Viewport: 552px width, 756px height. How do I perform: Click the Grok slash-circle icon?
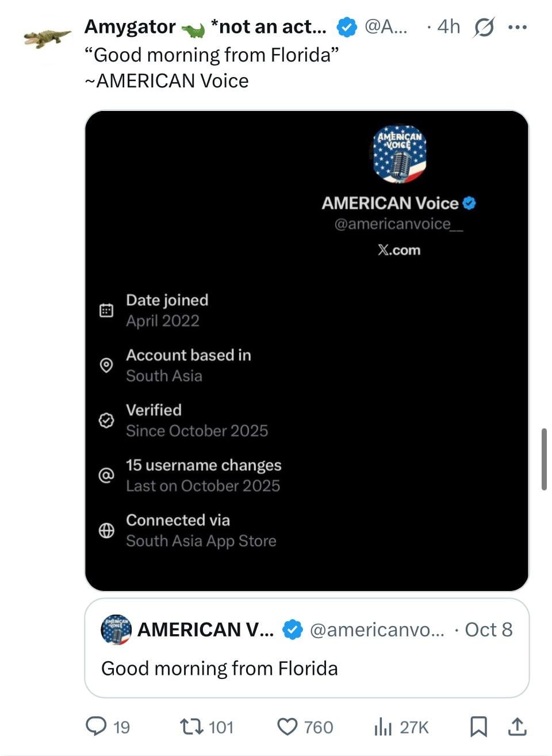(484, 27)
